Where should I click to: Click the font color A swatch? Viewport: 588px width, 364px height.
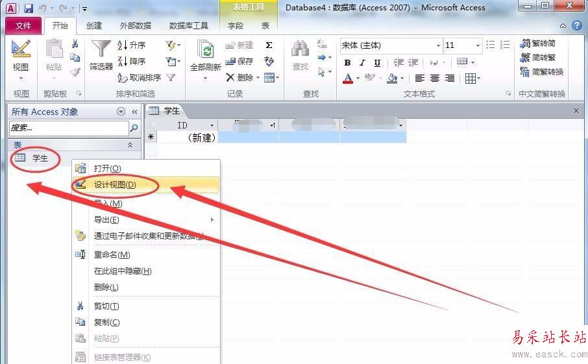point(348,78)
